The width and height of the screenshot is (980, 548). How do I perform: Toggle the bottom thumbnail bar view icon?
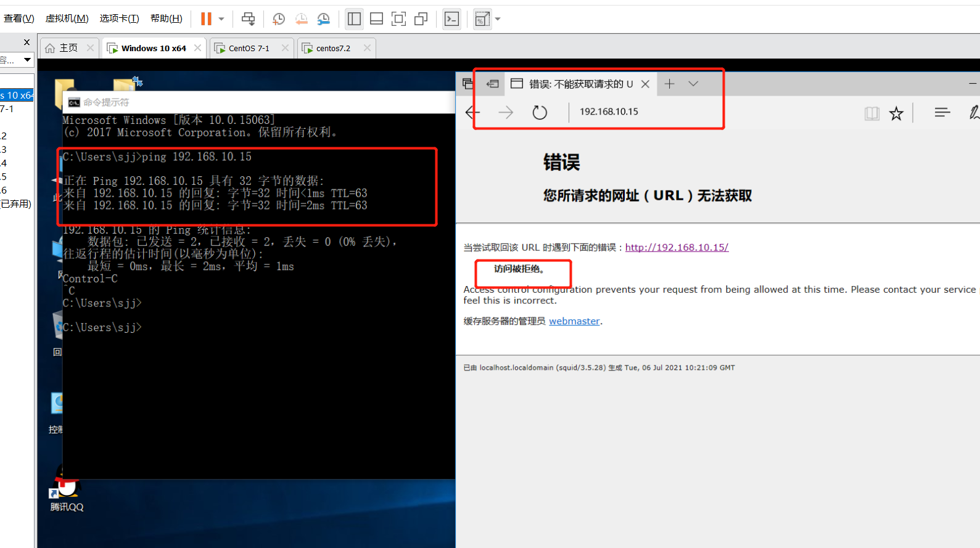[376, 19]
